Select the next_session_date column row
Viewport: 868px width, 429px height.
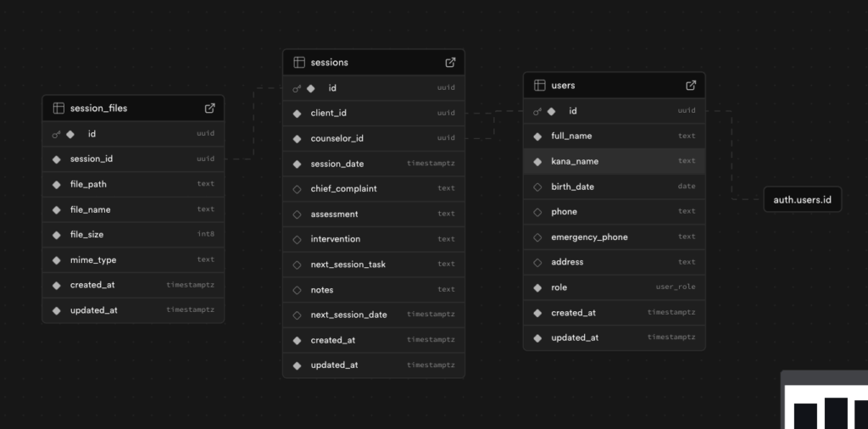coord(374,315)
